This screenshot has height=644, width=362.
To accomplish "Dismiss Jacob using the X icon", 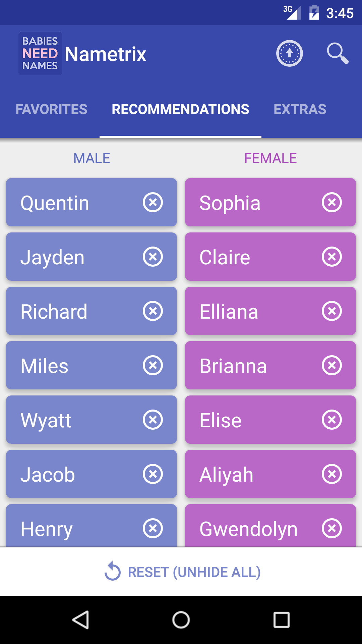I will [x=153, y=474].
